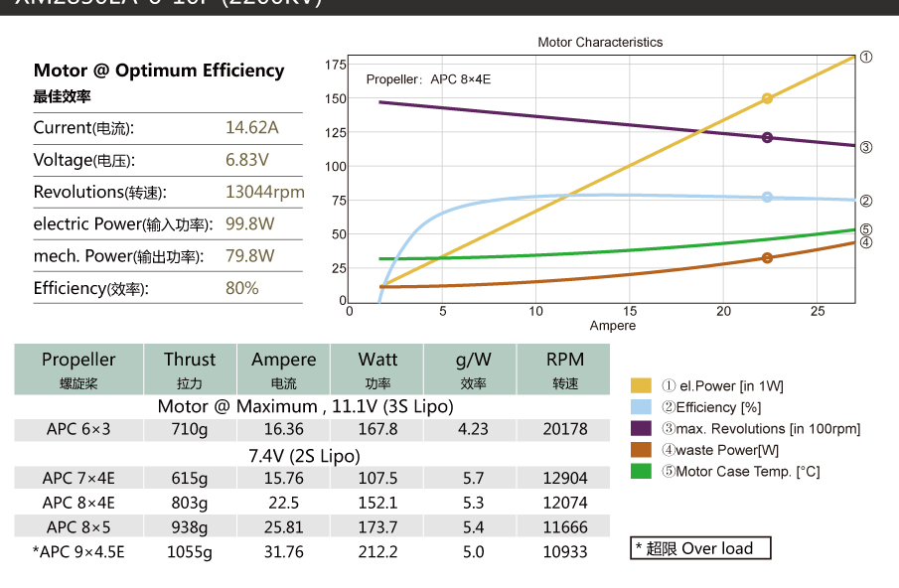
Task: Click the 13044rpm Revolutions value
Action: click(x=265, y=192)
